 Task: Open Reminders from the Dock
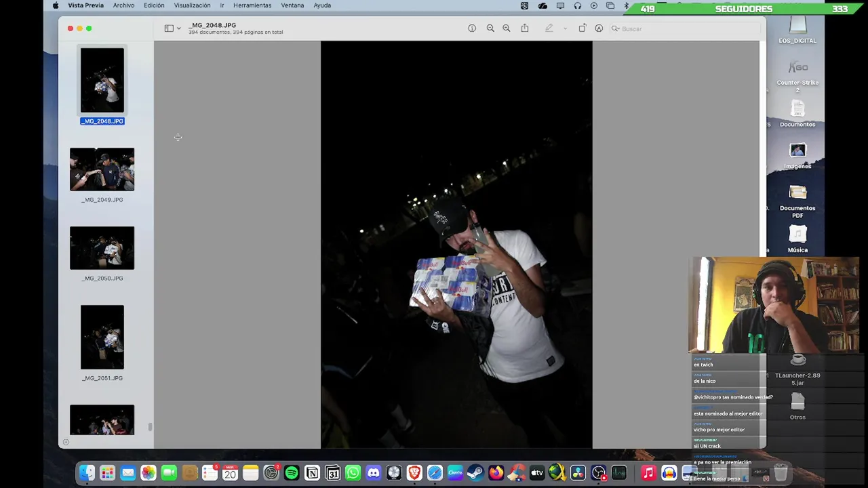coord(210,473)
